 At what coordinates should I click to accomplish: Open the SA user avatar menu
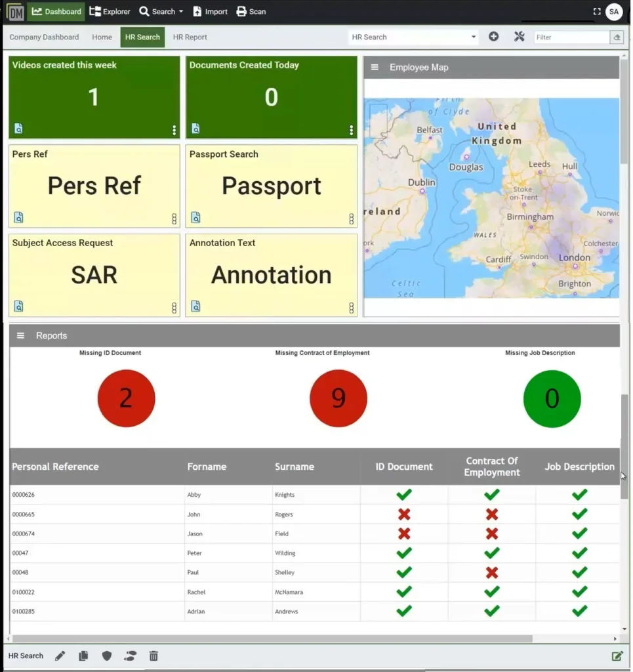614,12
